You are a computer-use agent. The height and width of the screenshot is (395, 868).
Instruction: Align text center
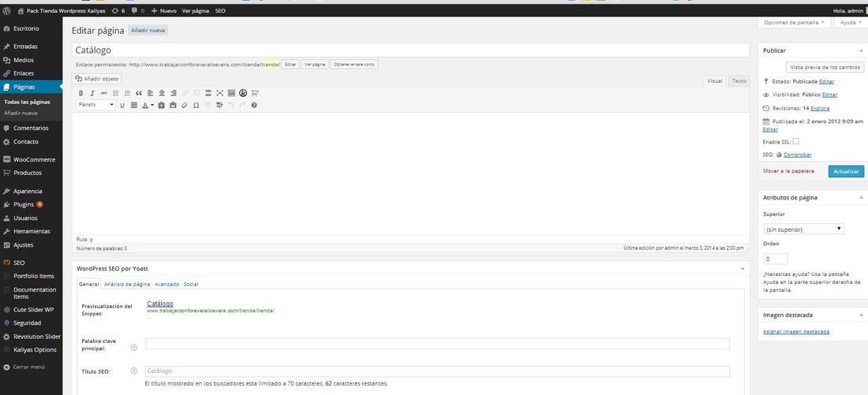(x=162, y=93)
